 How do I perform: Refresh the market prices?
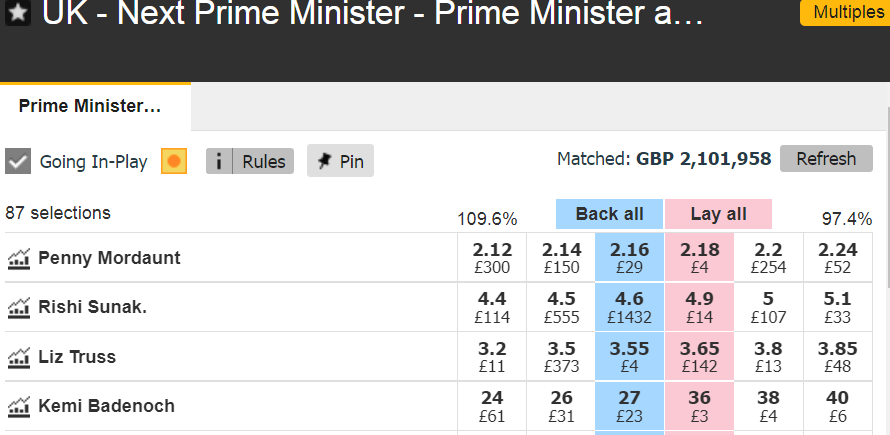826,159
